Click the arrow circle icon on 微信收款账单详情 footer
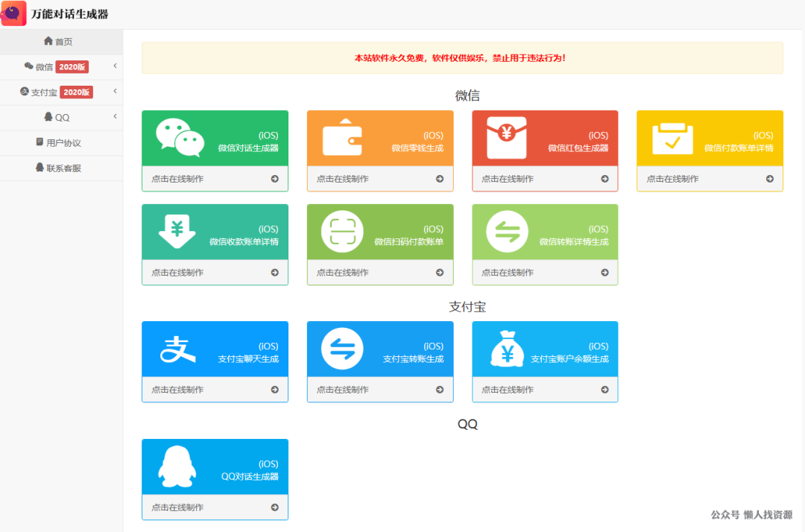The width and height of the screenshot is (805, 532). 274,273
